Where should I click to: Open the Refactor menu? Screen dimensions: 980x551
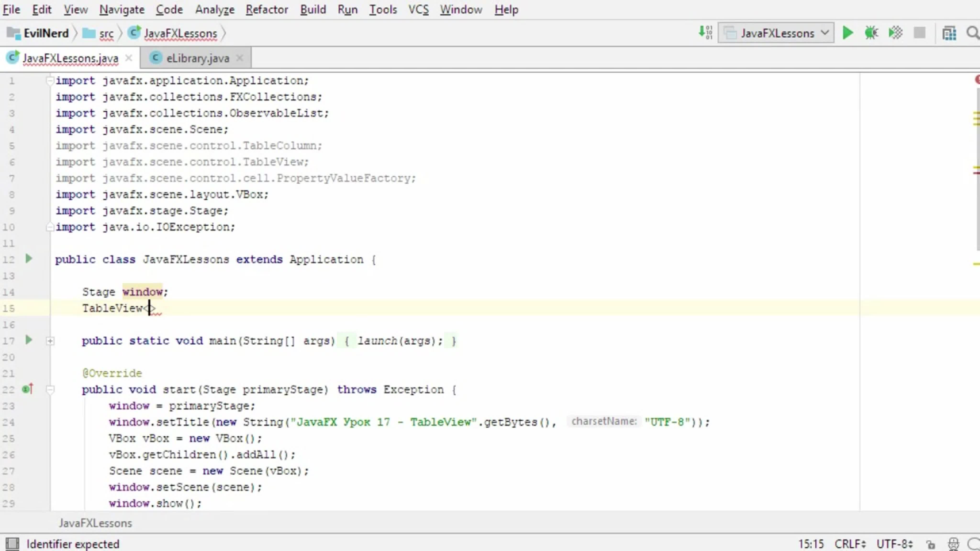pyautogui.click(x=267, y=10)
